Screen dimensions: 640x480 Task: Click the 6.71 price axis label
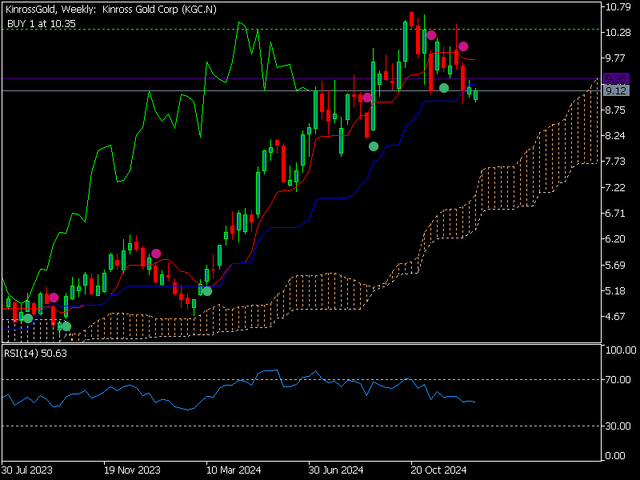coord(616,213)
